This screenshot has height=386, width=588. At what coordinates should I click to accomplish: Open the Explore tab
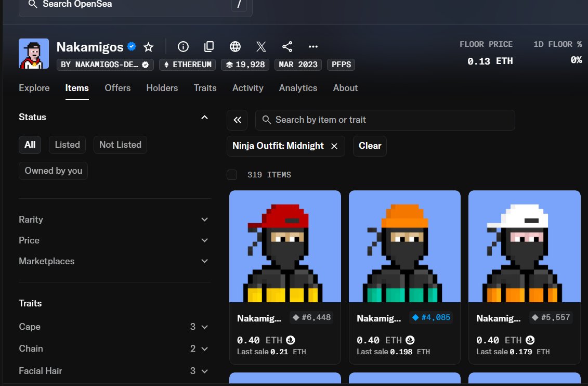click(x=34, y=88)
